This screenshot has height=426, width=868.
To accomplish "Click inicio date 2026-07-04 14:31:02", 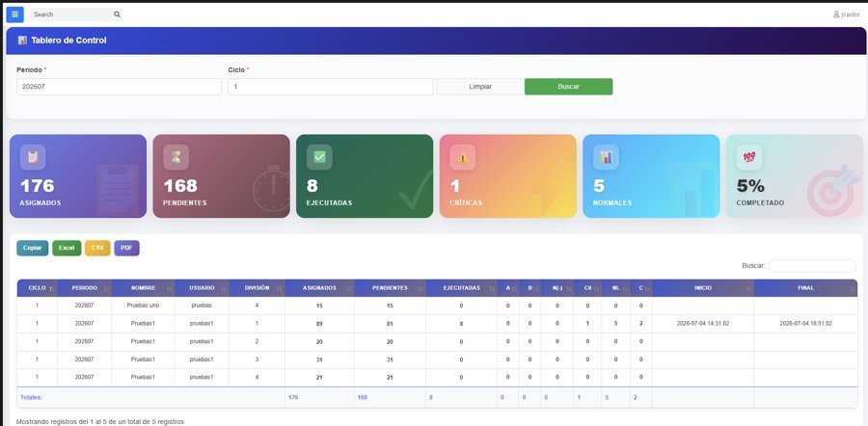I will click(703, 324).
